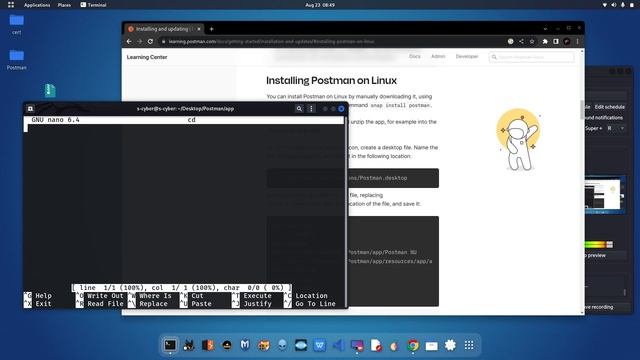This screenshot has width=640, height=360.
Task: Open the cert folder on desktop
Action: (16, 24)
